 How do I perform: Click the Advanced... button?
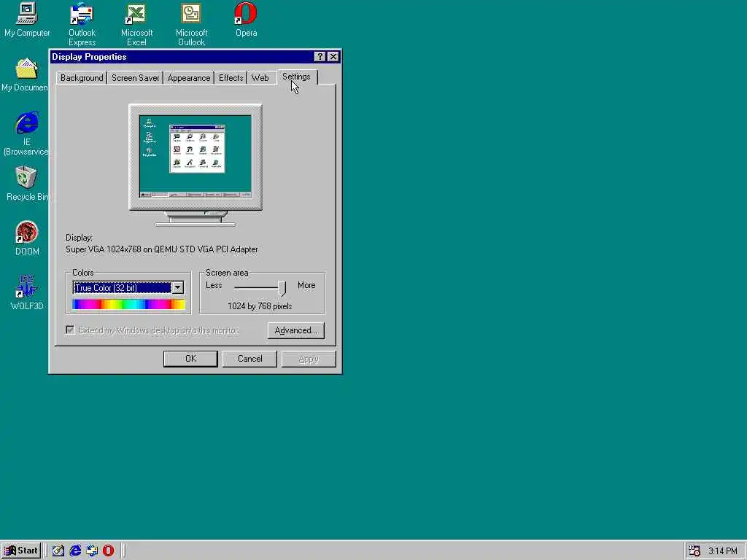[296, 330]
